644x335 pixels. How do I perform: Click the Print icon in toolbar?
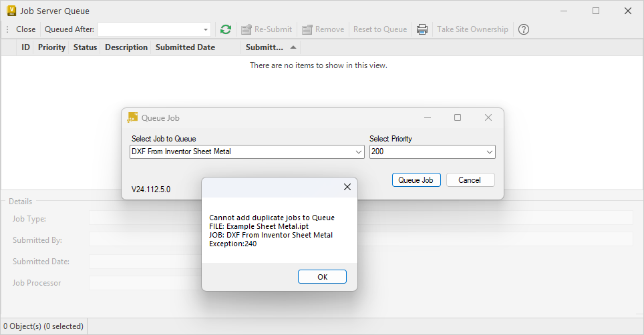pos(422,29)
